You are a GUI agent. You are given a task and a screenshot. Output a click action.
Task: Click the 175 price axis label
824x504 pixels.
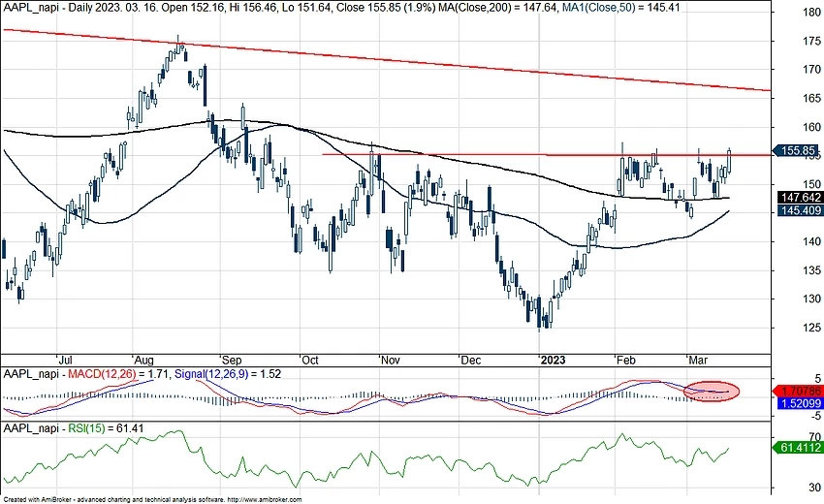coord(812,41)
